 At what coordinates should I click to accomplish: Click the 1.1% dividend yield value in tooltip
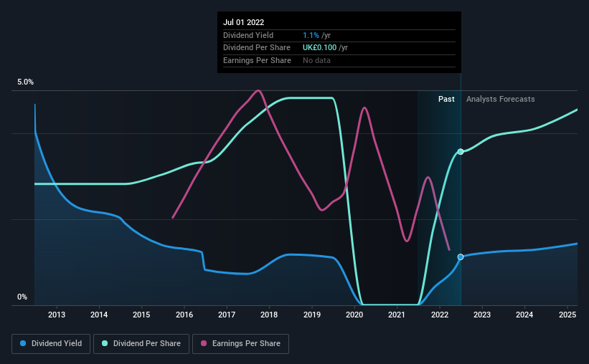coord(311,35)
